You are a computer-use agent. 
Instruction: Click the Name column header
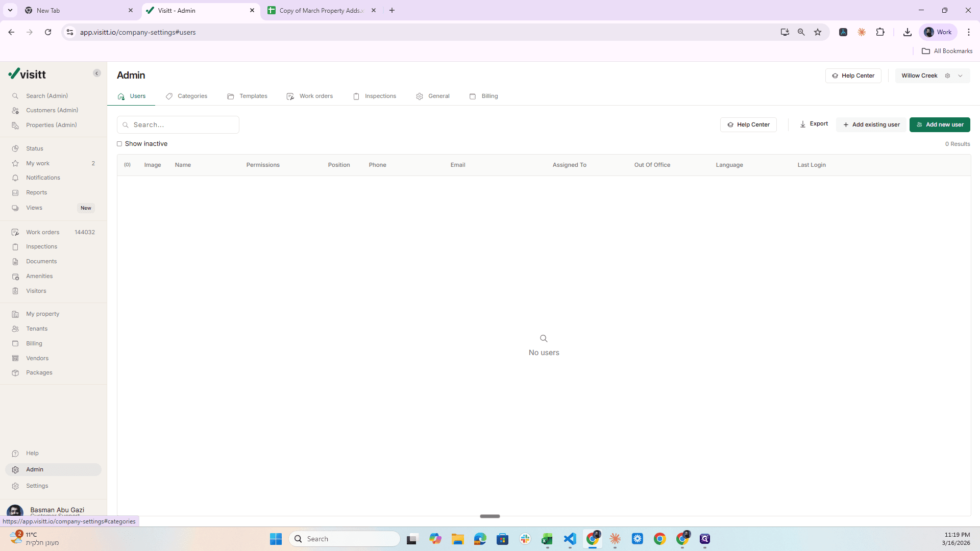pos(183,165)
